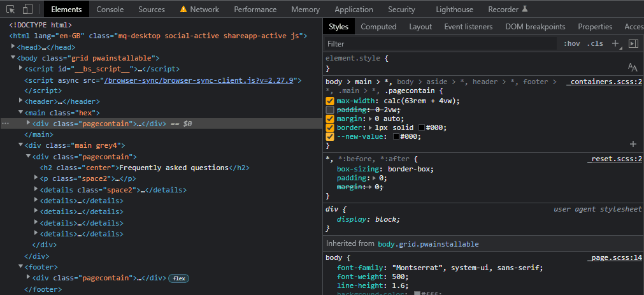Screen dimensions: 644x295
Task: Collapse the div main grey4 node
Action: click(21, 145)
